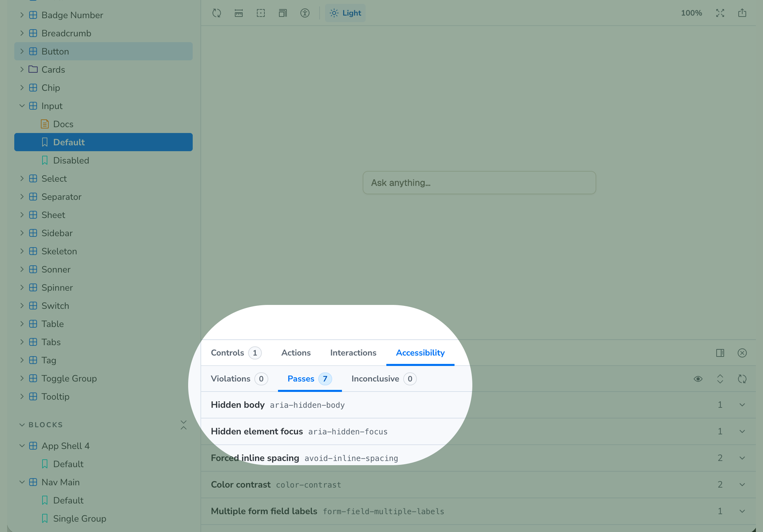Click the Select component icon
763x532 pixels.
(33, 178)
